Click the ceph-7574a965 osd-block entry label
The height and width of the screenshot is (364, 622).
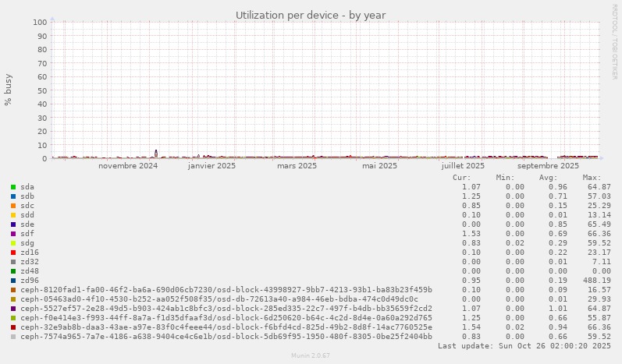226,337
